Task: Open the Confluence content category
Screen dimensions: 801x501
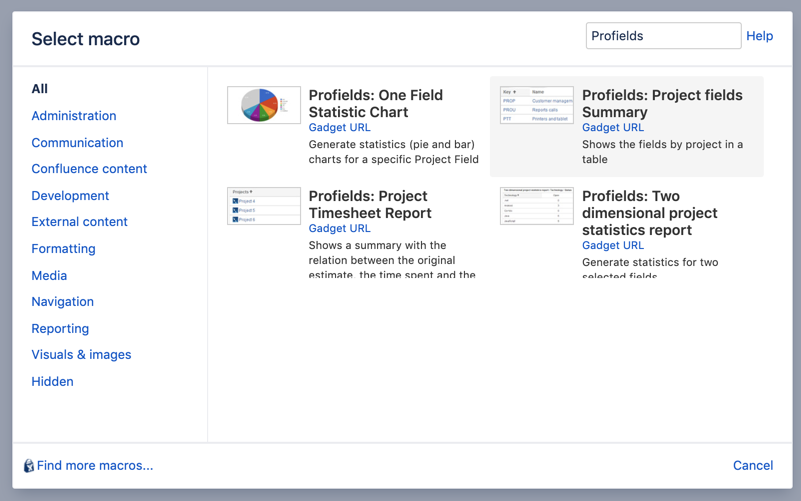Action: (89, 169)
